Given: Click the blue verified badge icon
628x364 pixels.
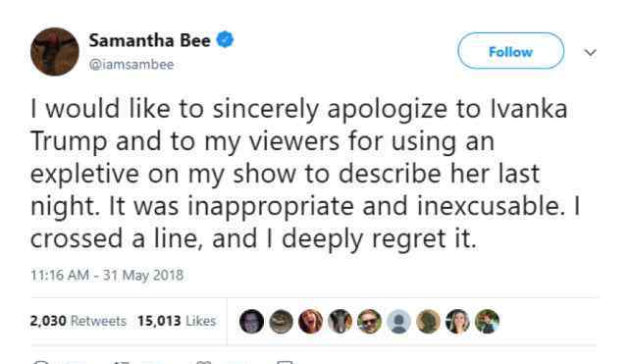Looking at the screenshot, I should coord(225,39).
